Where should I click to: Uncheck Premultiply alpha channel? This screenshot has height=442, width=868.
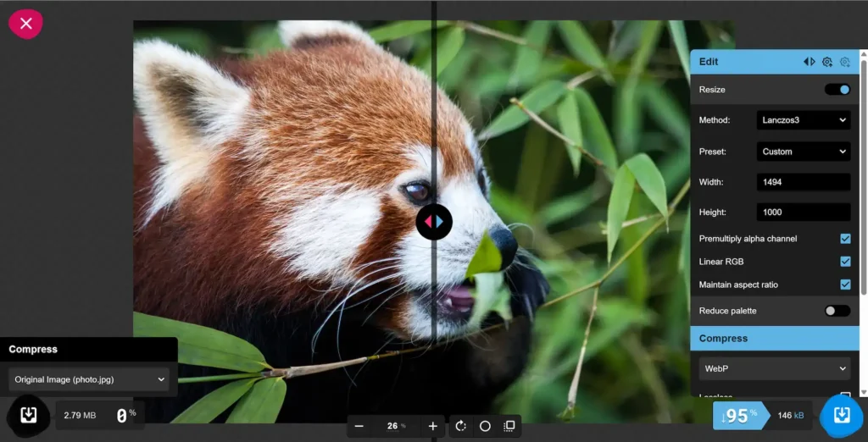pos(845,239)
